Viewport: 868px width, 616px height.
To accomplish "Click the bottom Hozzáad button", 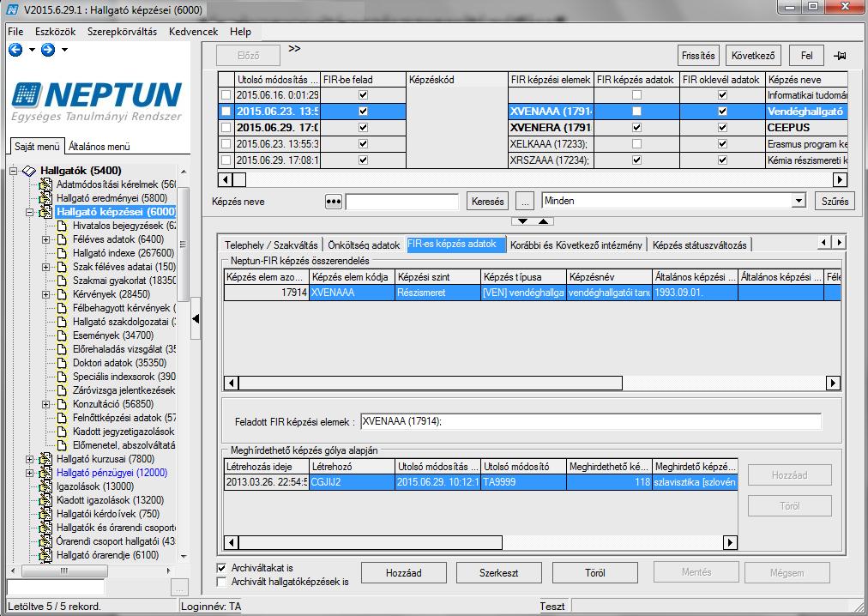I will coord(404,573).
